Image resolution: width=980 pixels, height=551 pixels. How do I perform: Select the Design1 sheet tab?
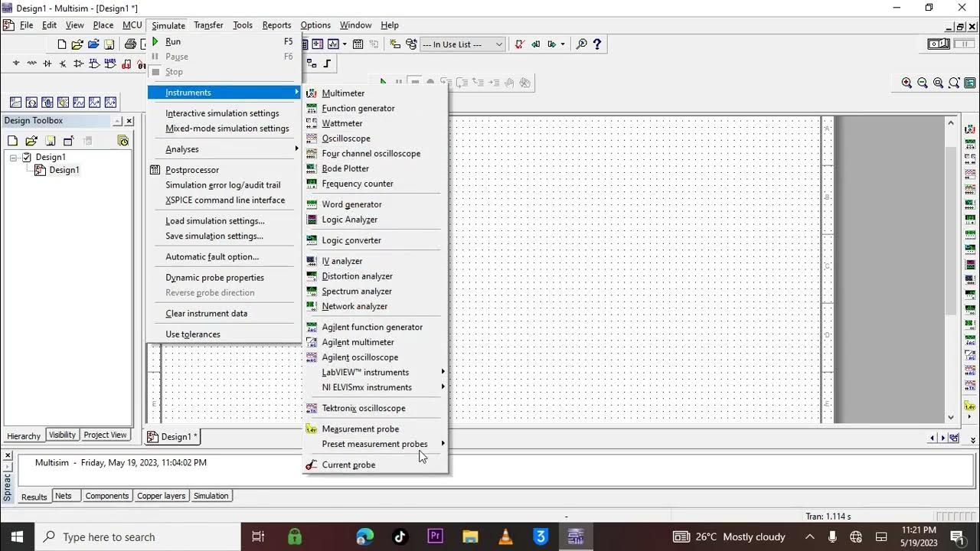click(x=172, y=436)
